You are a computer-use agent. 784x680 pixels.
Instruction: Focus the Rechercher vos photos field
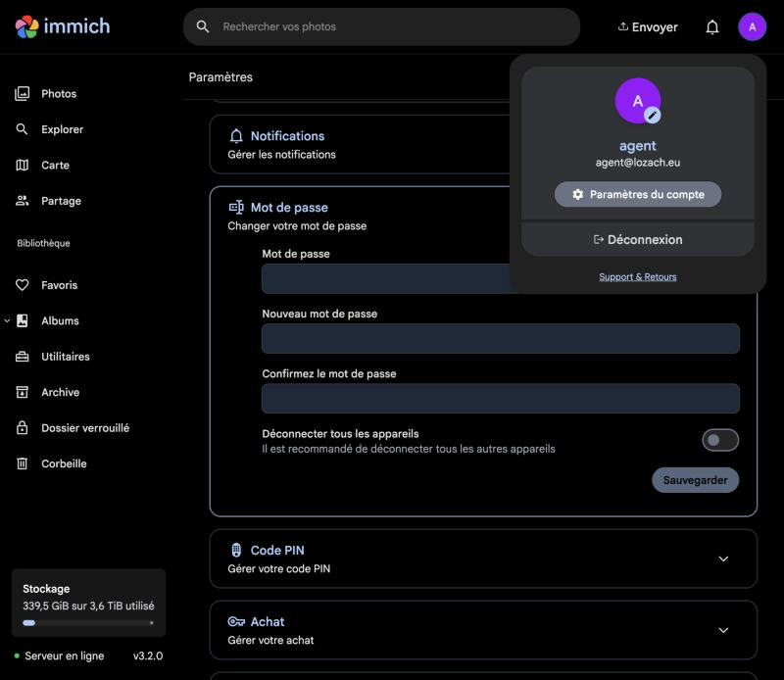tap(381, 26)
